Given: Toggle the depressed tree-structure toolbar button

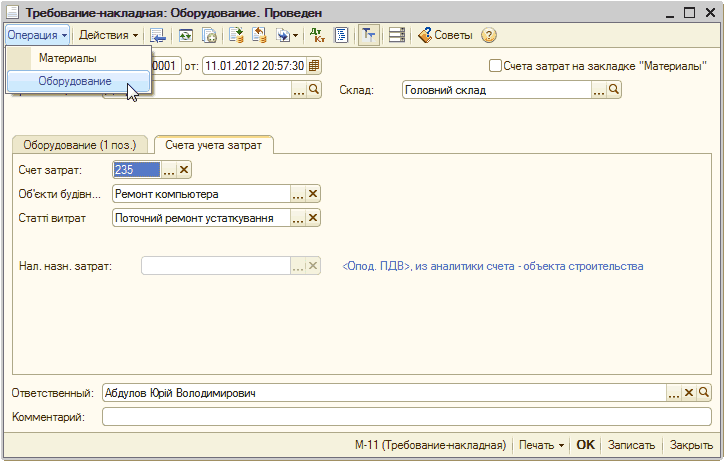Looking at the screenshot, I should 369,35.
